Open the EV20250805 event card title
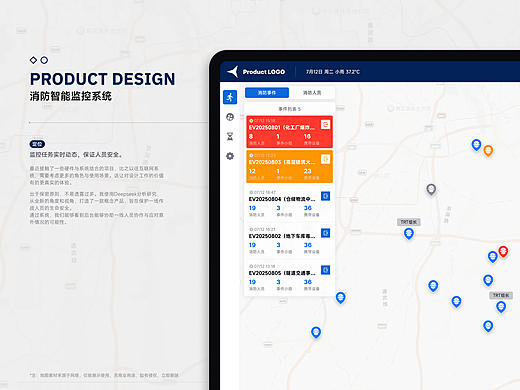The width and height of the screenshot is (520, 390). tap(282, 273)
